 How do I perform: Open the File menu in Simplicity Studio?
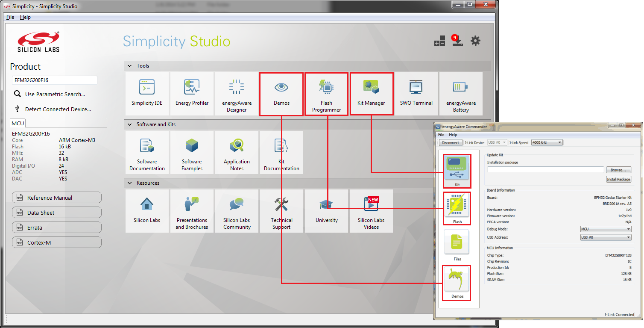click(x=10, y=17)
